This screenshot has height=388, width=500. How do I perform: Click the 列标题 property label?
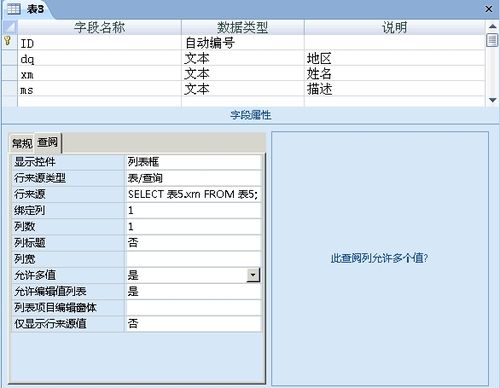68,243
